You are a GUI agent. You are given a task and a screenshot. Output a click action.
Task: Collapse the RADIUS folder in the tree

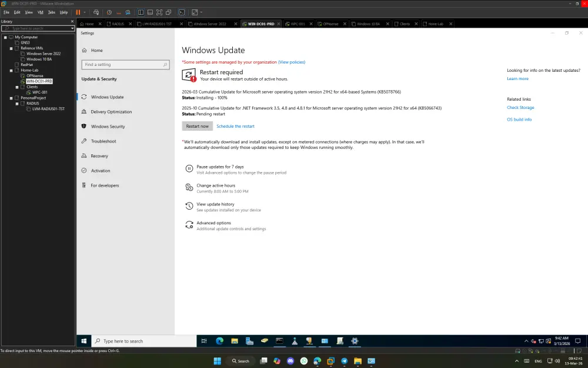coord(17,104)
